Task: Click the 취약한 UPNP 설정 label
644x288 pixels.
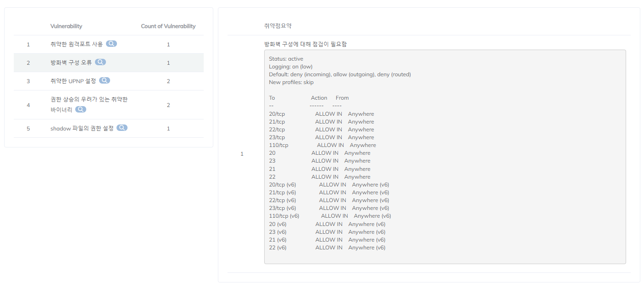Action: point(73,81)
